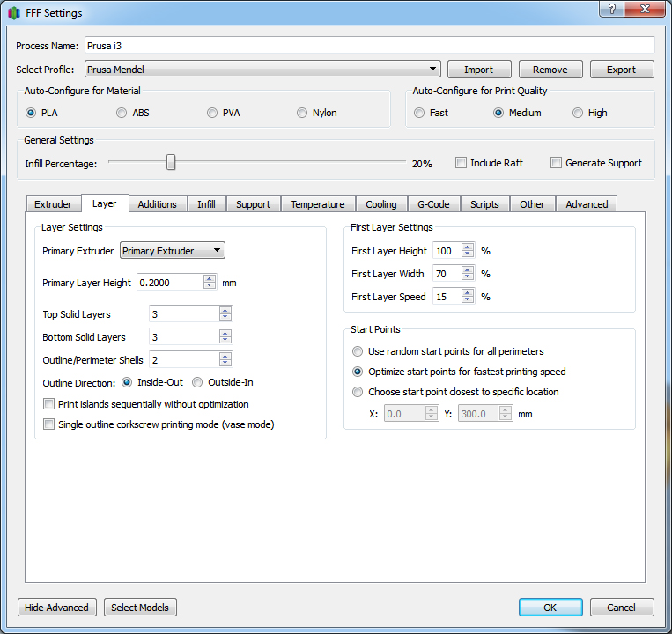This screenshot has width=672, height=634.
Task: Decrease Outline/Perimeter Shells count
Action: pos(225,363)
